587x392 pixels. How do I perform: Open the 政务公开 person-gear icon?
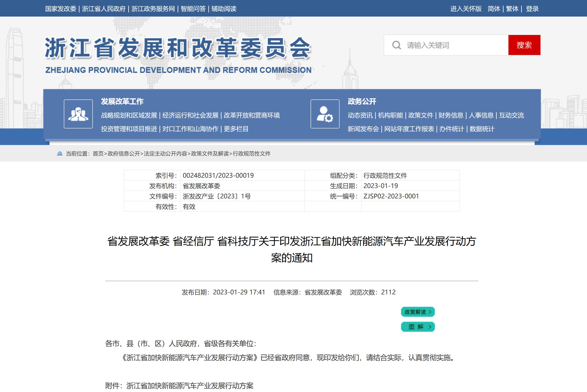pos(325,114)
